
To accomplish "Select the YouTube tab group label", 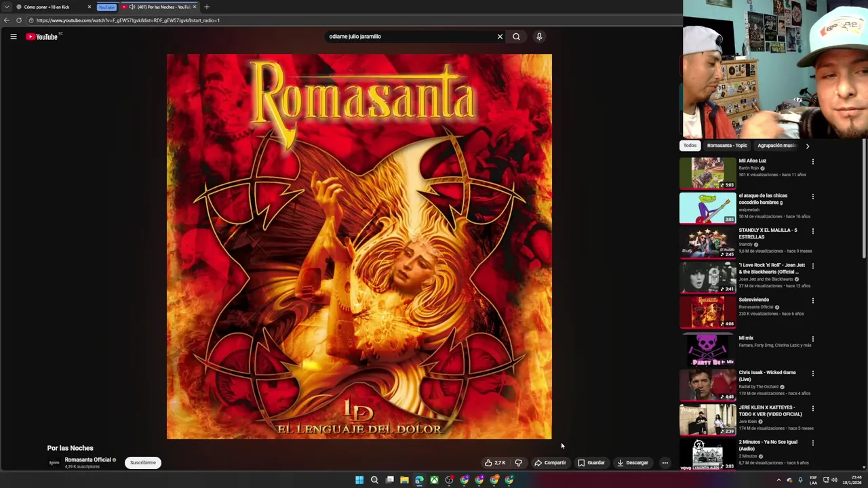I will pyautogui.click(x=106, y=7).
